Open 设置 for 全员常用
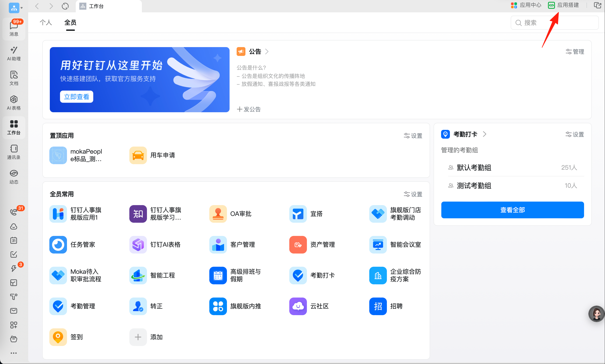This screenshot has height=364, width=605. [413, 194]
